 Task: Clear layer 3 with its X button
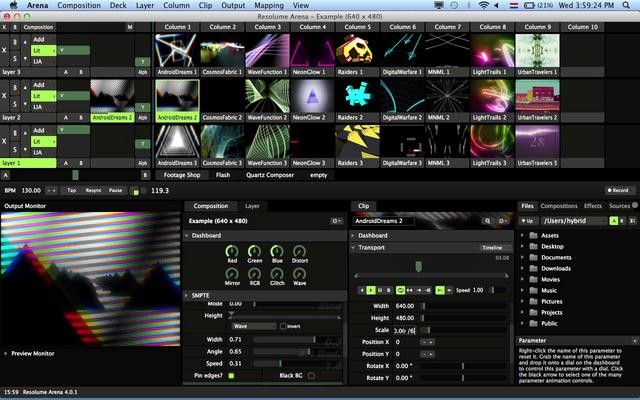point(4,50)
